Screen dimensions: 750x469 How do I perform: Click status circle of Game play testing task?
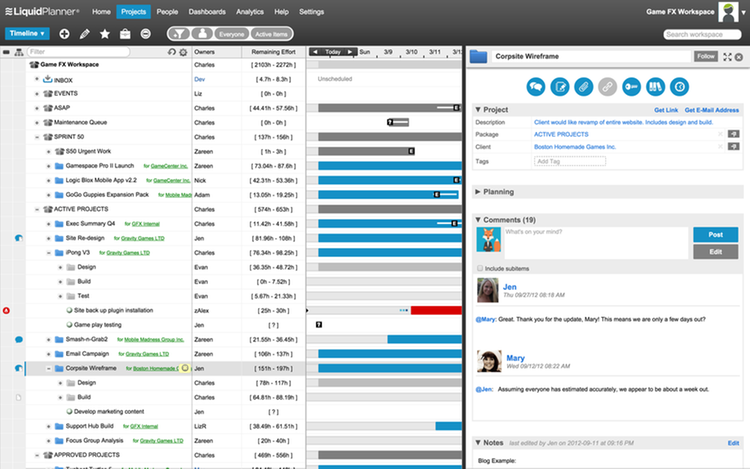click(x=69, y=325)
